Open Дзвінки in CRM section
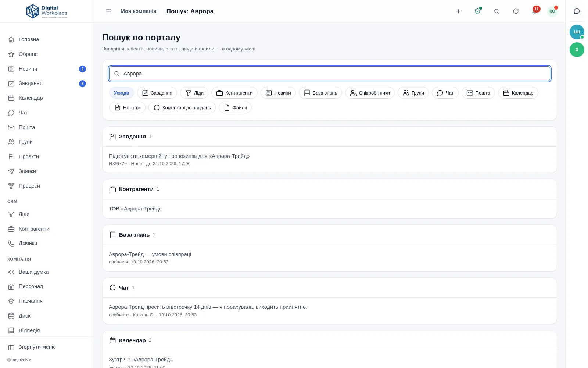Image resolution: width=588 pixels, height=368 pixels. click(47, 243)
